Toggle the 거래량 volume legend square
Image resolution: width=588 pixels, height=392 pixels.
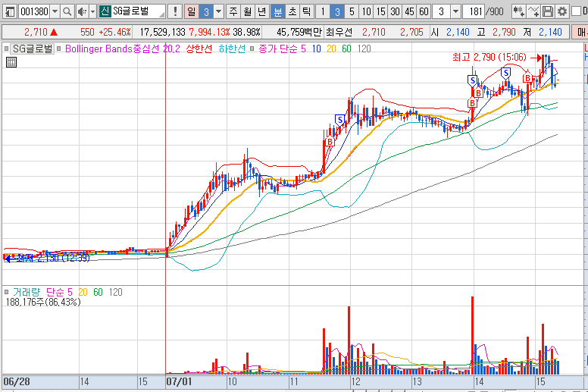point(6,292)
